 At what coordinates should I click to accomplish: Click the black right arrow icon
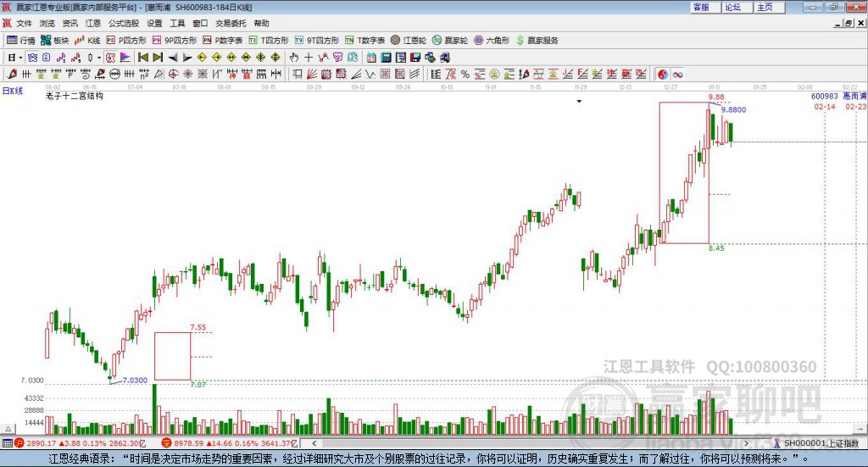[187, 57]
